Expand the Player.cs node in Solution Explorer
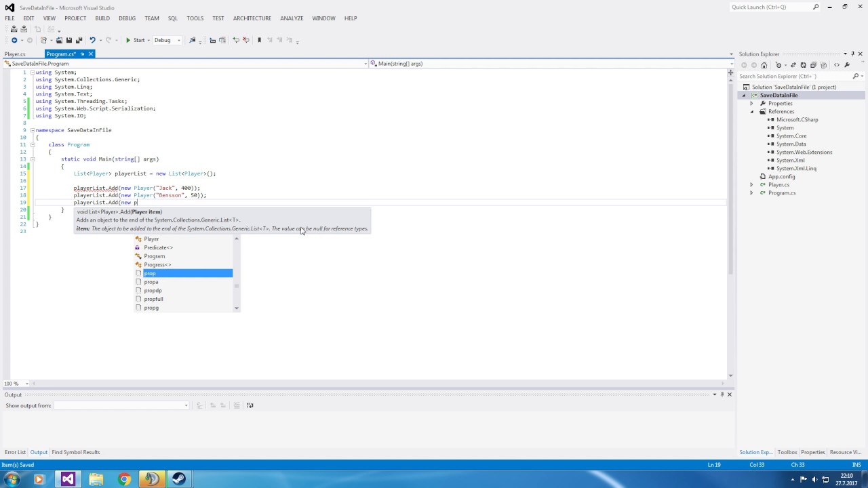This screenshot has height=488, width=868. click(751, 185)
